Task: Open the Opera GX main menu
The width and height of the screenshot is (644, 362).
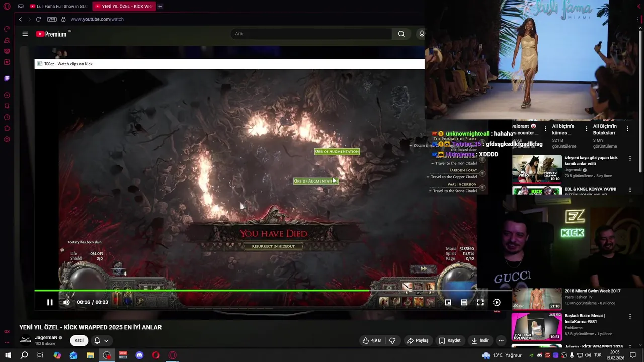Action: (x=7, y=6)
